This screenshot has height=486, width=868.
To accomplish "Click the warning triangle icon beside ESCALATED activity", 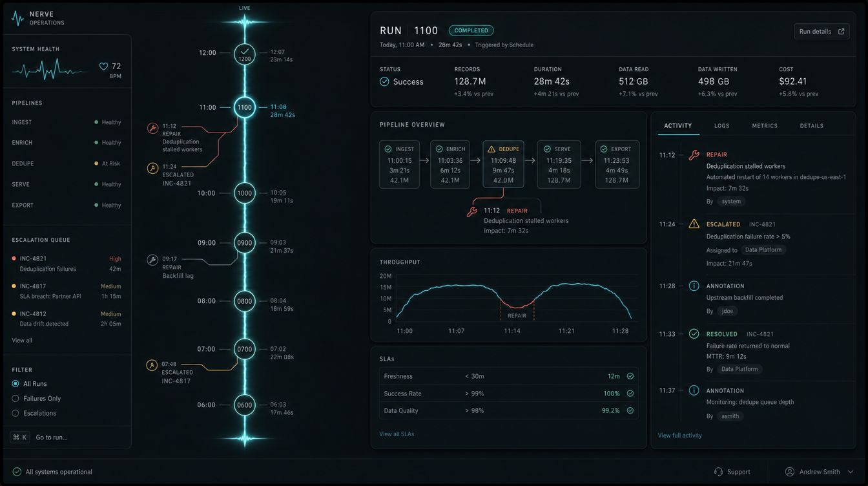I will click(x=694, y=224).
